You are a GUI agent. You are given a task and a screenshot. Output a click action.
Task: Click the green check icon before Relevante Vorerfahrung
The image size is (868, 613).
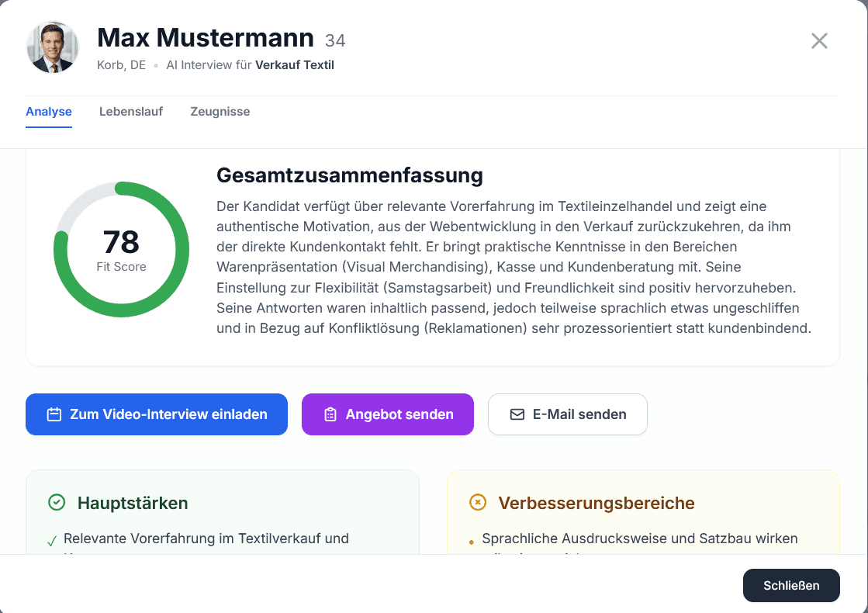[52, 541]
